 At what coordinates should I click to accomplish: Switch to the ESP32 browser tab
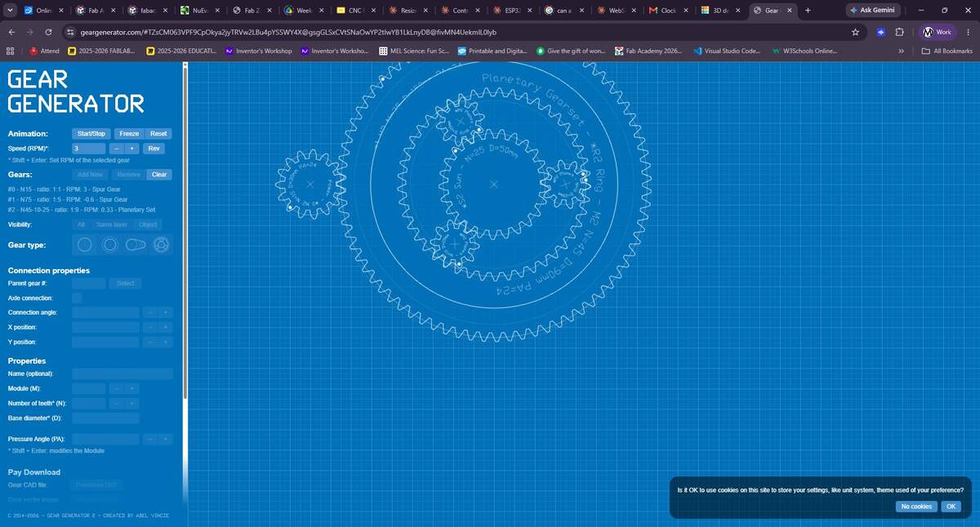513,11
